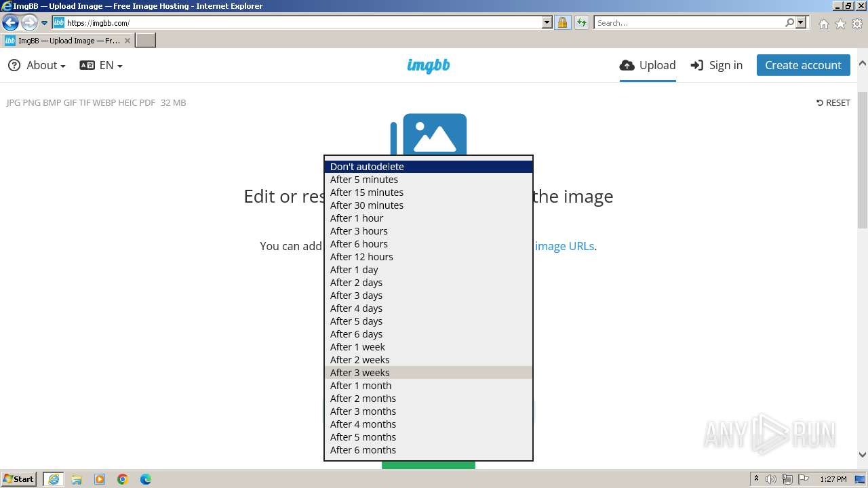Viewport: 868px width, 488px height.
Task: Open the Tools gear icon
Action: 857,24
